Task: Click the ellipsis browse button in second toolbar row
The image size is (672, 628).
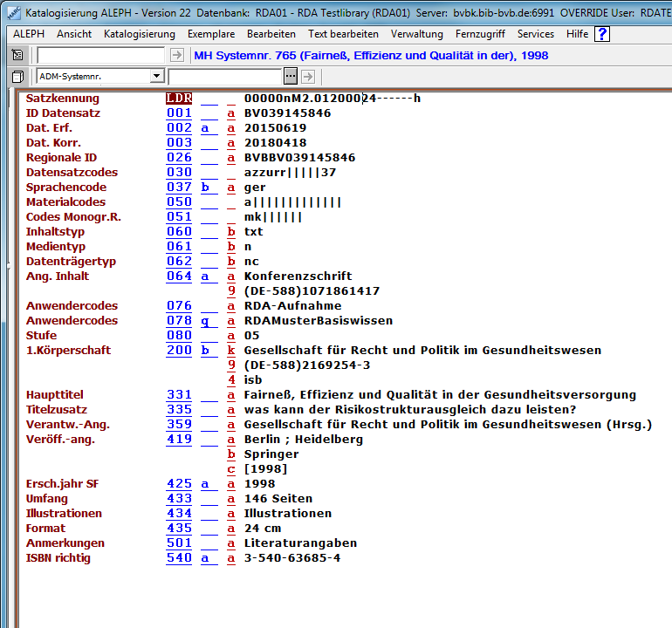Action: tap(291, 77)
